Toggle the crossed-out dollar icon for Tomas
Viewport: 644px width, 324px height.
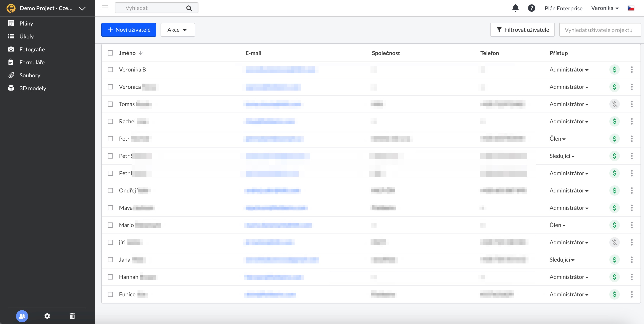pos(614,104)
